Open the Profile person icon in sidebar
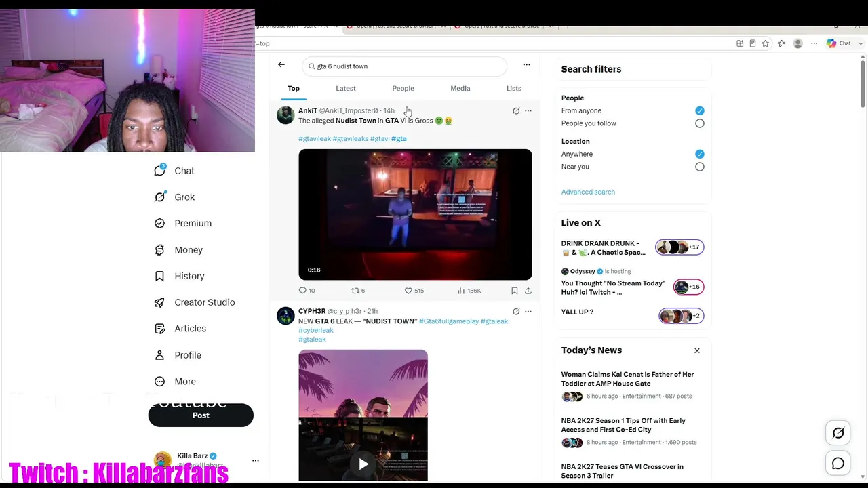This screenshot has height=488, width=868. coord(160,355)
